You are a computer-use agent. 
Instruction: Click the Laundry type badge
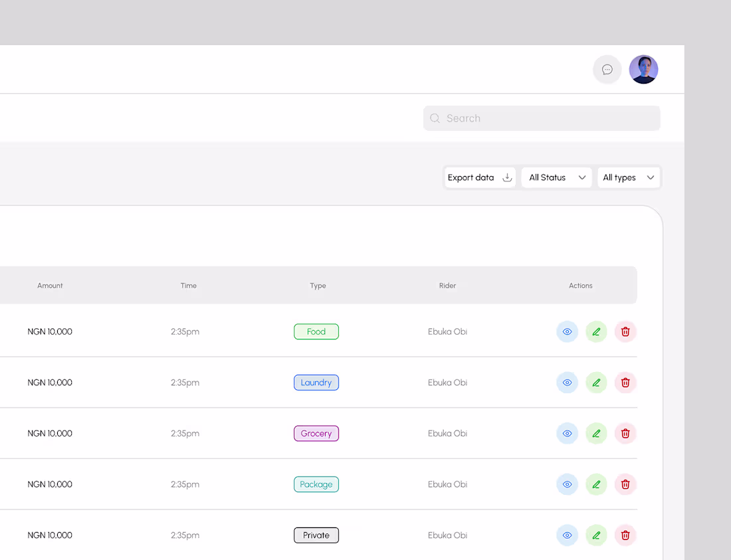point(316,382)
